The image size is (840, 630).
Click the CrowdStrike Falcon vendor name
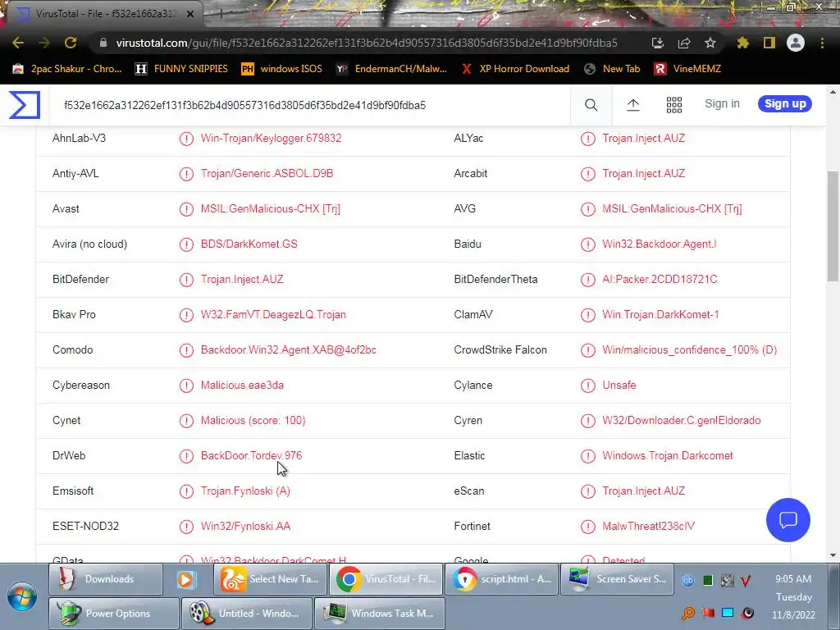(x=500, y=349)
